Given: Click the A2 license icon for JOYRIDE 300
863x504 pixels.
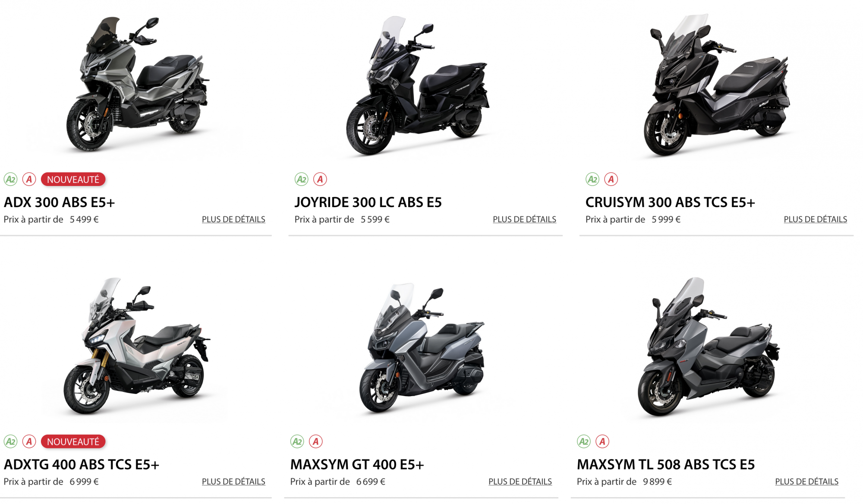Looking at the screenshot, I should tap(301, 179).
